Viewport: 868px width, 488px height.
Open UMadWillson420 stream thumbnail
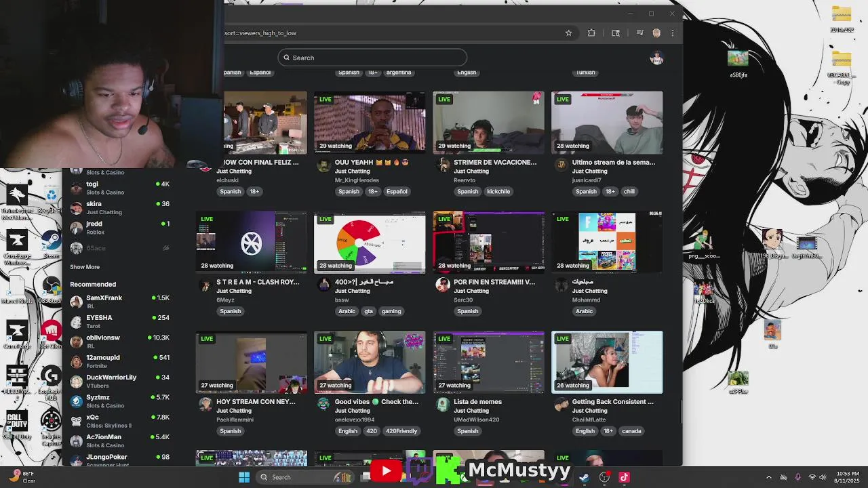[x=488, y=362]
